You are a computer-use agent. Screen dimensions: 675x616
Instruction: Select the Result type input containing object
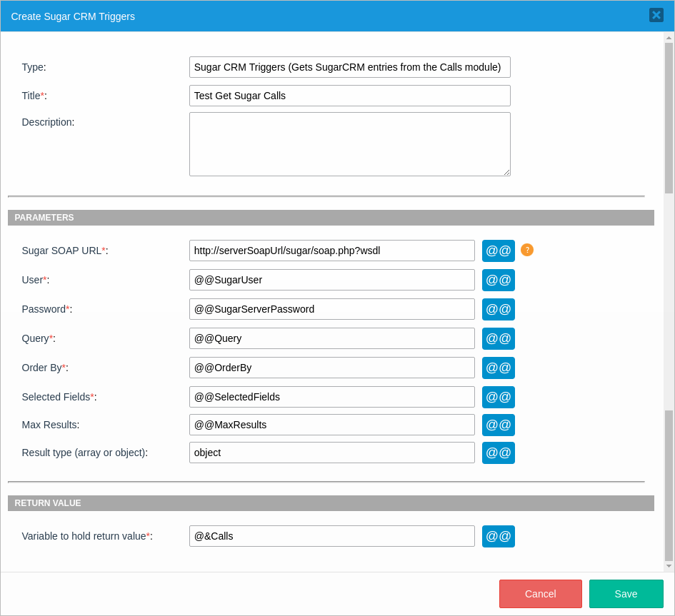coord(331,453)
